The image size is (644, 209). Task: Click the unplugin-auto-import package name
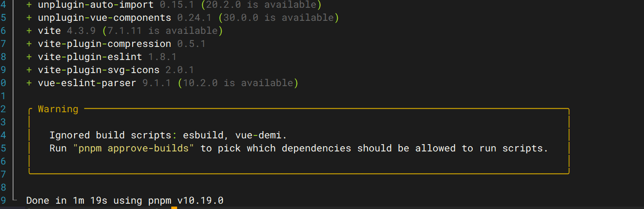(96, 5)
